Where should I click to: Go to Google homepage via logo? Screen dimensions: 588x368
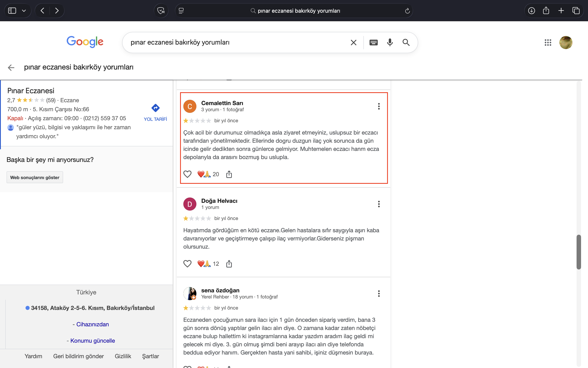tap(85, 42)
